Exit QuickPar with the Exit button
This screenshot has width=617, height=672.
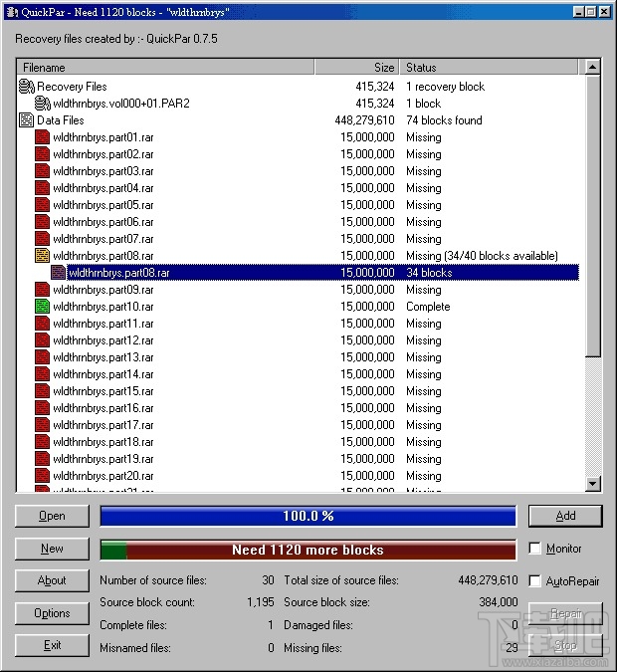(53, 645)
